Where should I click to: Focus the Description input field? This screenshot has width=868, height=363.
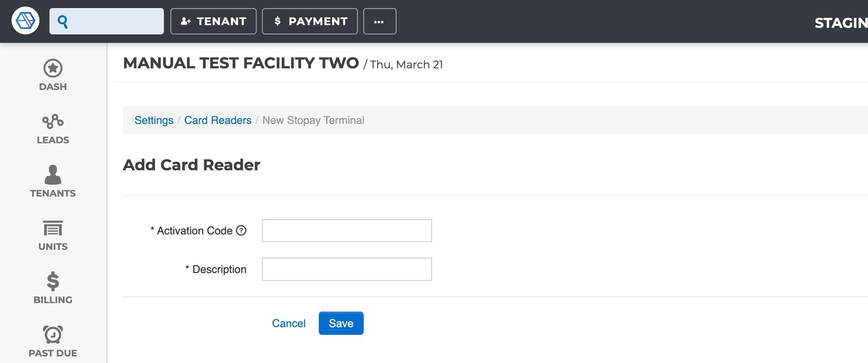pos(347,269)
